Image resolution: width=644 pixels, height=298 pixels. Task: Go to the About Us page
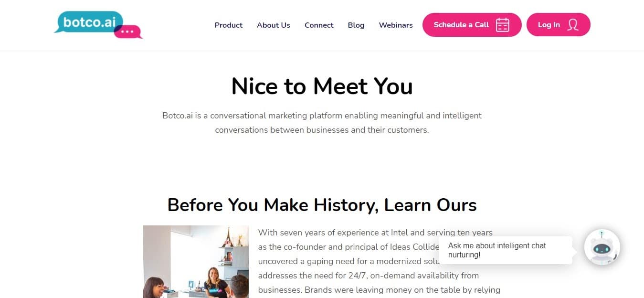pyautogui.click(x=273, y=25)
